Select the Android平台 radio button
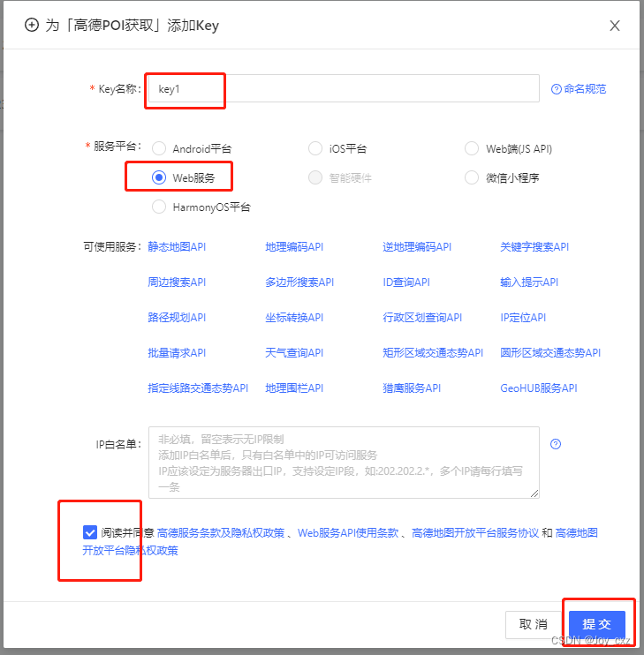Screen dimensions: 644x655 159,148
